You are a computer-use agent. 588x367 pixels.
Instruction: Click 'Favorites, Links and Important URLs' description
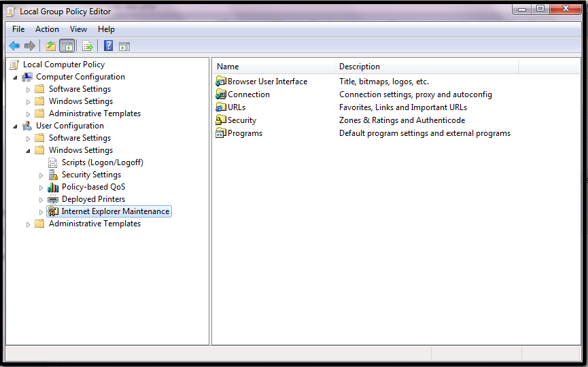tap(403, 107)
